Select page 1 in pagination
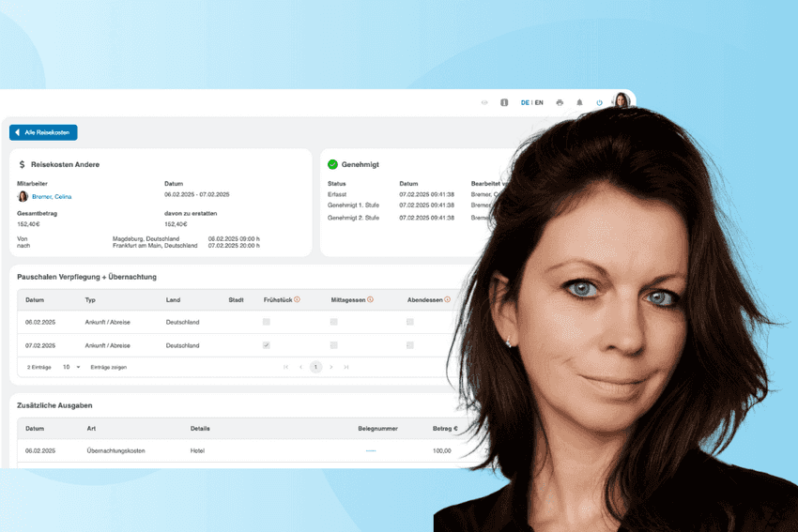The image size is (798, 532). coord(315,367)
